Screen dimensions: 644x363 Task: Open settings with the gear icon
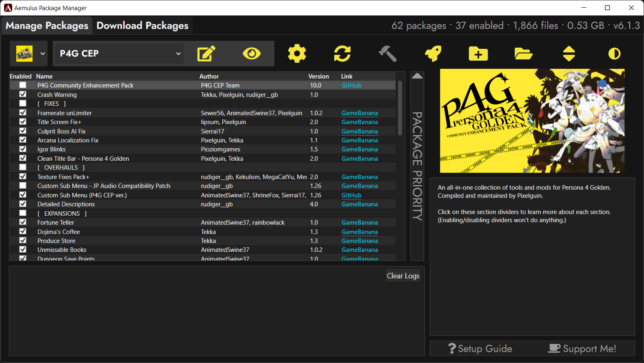click(297, 53)
